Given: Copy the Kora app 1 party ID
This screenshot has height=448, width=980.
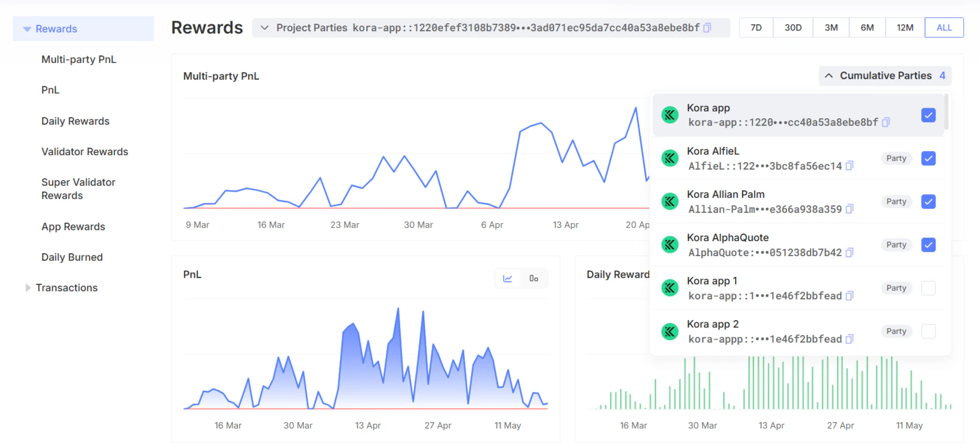Looking at the screenshot, I should [850, 296].
